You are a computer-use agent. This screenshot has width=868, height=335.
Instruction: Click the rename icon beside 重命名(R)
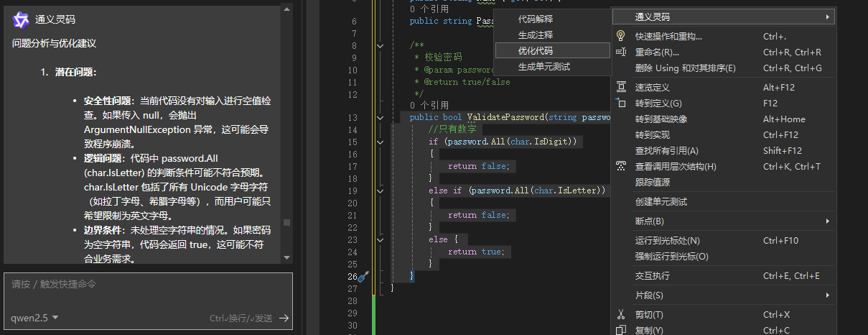click(621, 52)
